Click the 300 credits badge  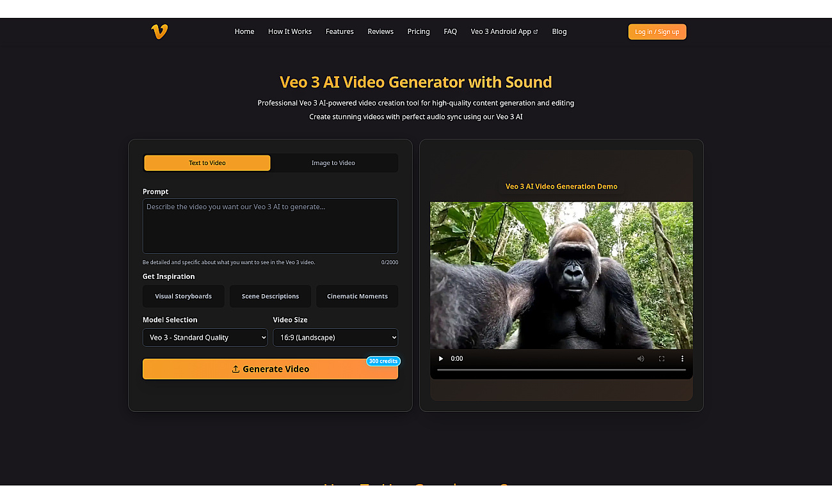pos(383,361)
